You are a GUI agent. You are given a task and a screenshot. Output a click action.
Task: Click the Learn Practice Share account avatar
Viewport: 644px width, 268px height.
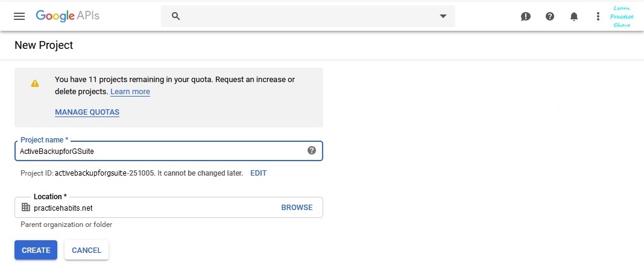click(622, 16)
